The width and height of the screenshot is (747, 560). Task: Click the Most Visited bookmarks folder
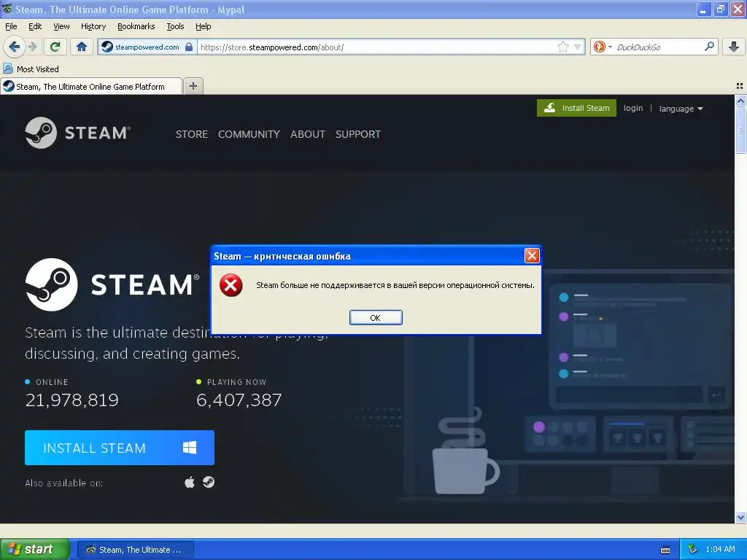click(31, 69)
